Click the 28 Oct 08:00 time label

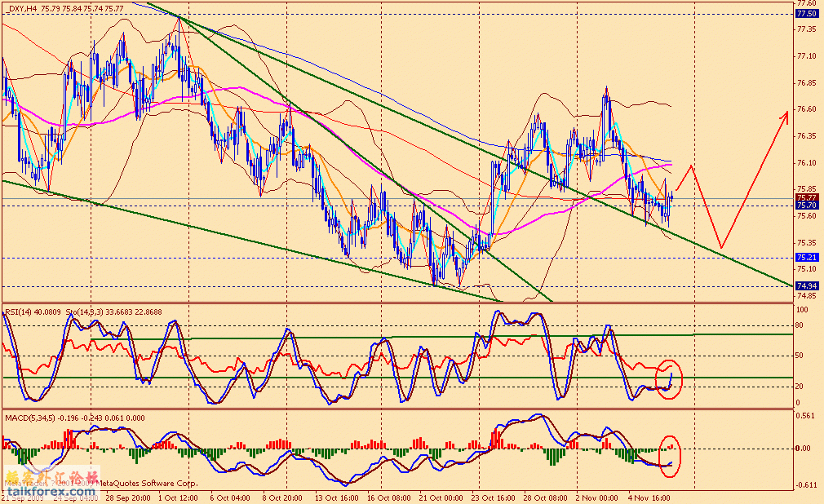tap(546, 497)
